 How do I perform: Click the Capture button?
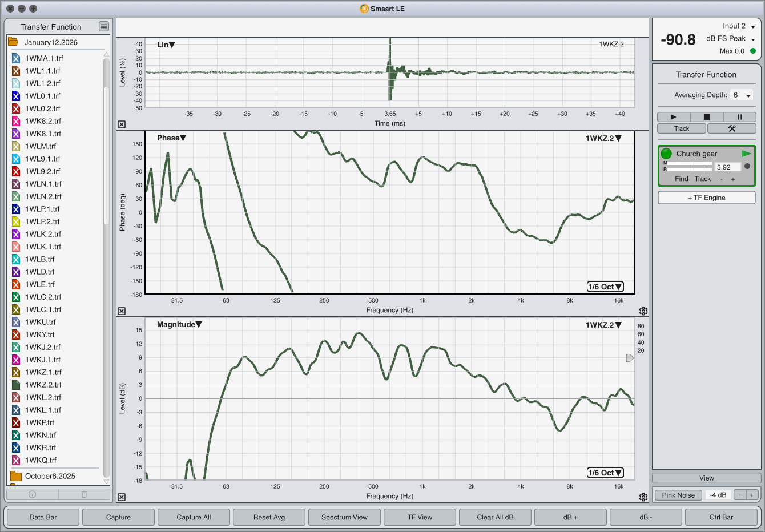(118, 517)
